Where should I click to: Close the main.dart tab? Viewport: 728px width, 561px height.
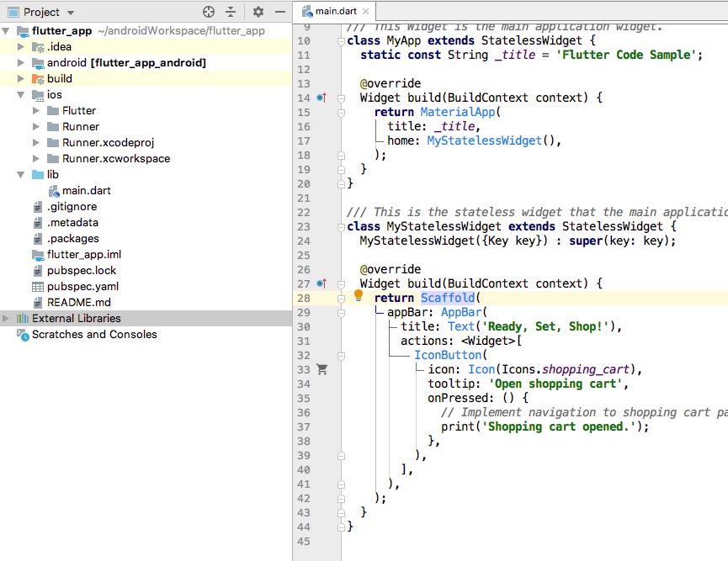[x=365, y=12]
